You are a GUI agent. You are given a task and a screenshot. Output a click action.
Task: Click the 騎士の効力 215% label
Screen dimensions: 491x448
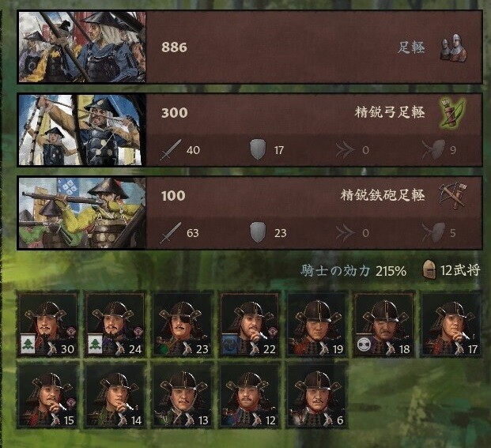[x=353, y=270]
